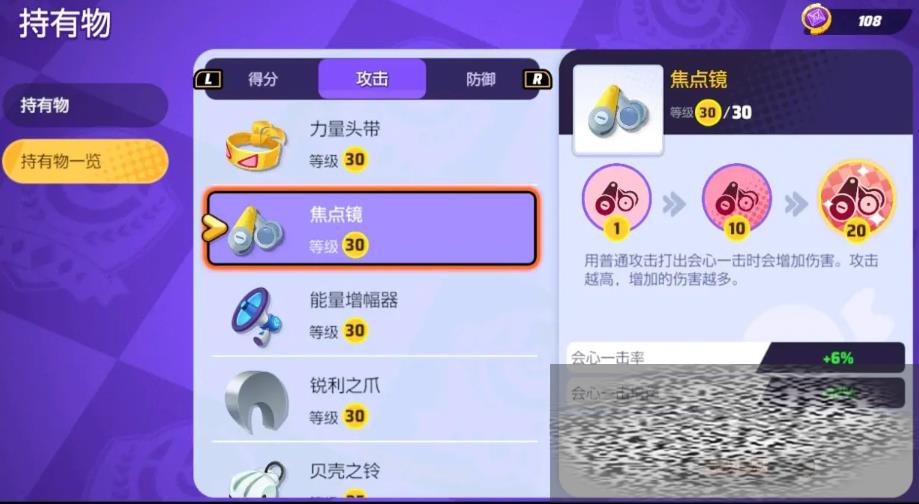Click the R shoulder button indicator
Screen dimensions: 919x504
click(537, 79)
